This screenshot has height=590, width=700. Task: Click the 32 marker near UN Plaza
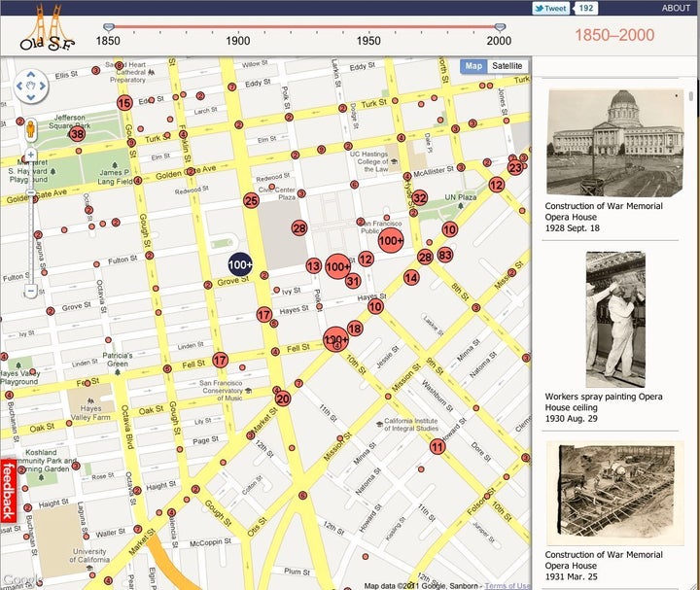click(420, 197)
